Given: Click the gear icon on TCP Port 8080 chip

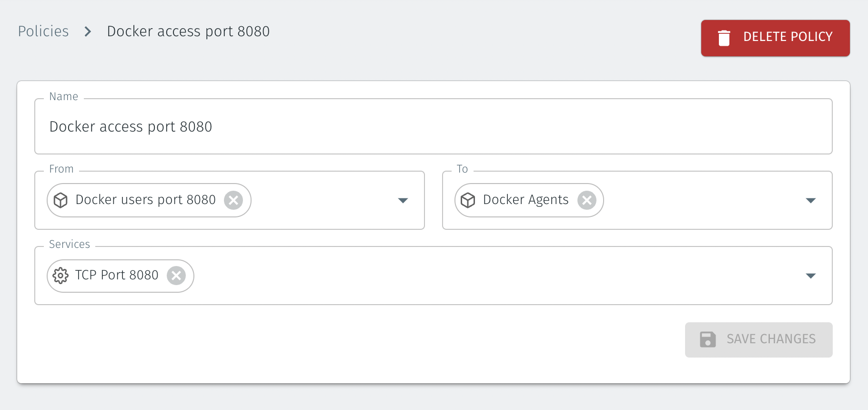Looking at the screenshot, I should [61, 276].
